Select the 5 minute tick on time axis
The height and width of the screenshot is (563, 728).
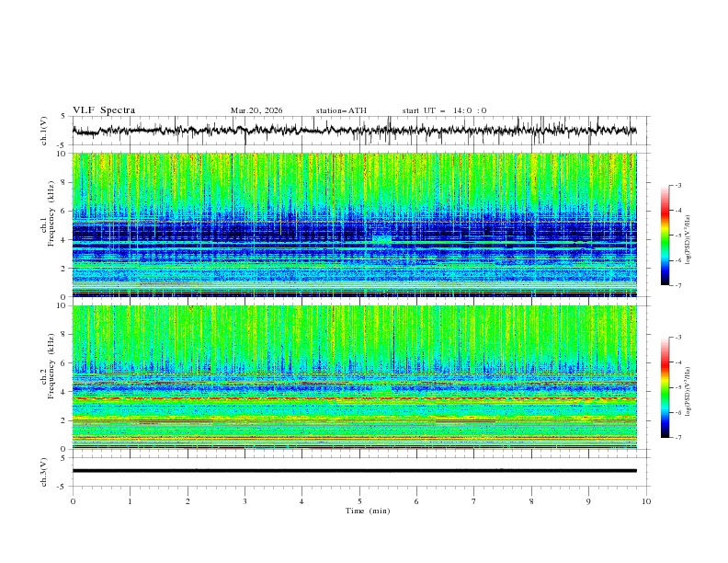[x=359, y=500]
